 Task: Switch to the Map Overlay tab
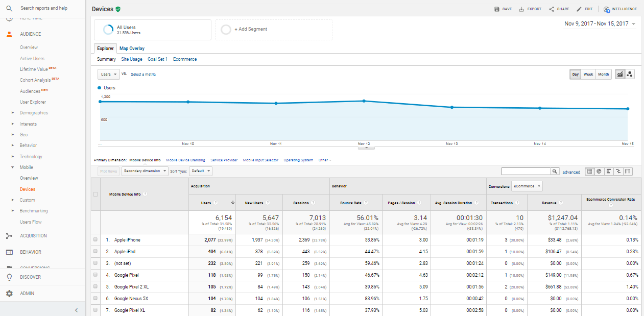pos(132,48)
